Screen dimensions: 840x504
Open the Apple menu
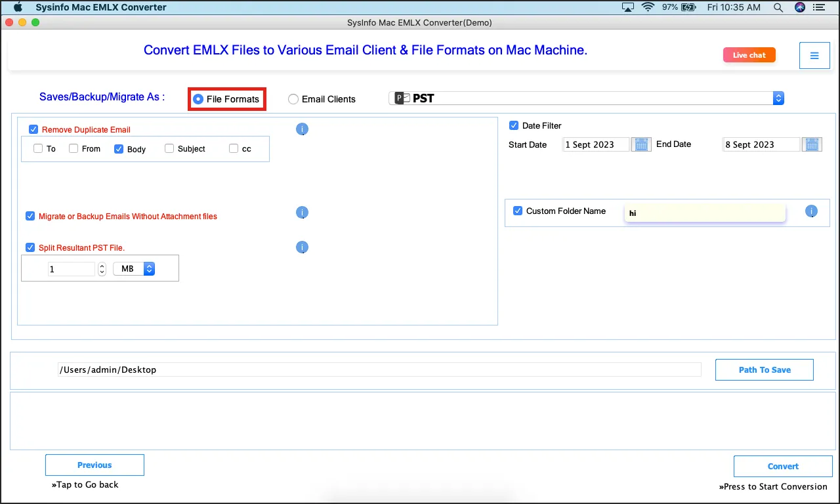click(18, 7)
